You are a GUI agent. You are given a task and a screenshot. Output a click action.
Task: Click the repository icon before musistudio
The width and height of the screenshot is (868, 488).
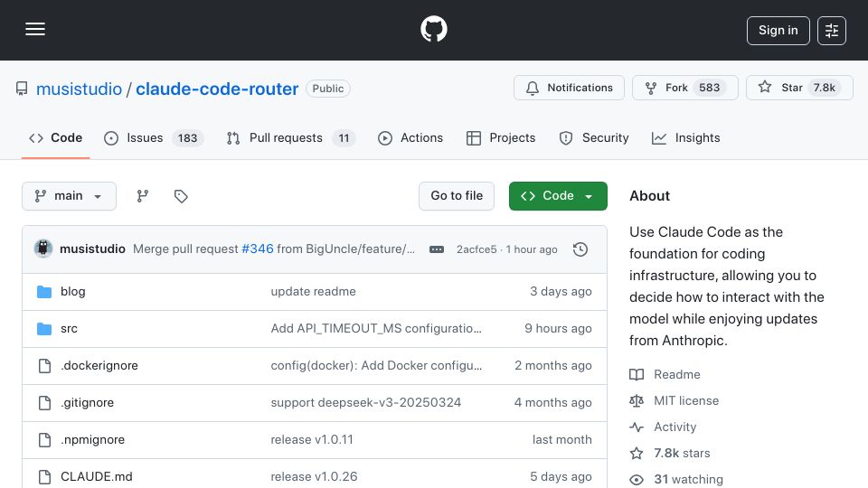22,89
